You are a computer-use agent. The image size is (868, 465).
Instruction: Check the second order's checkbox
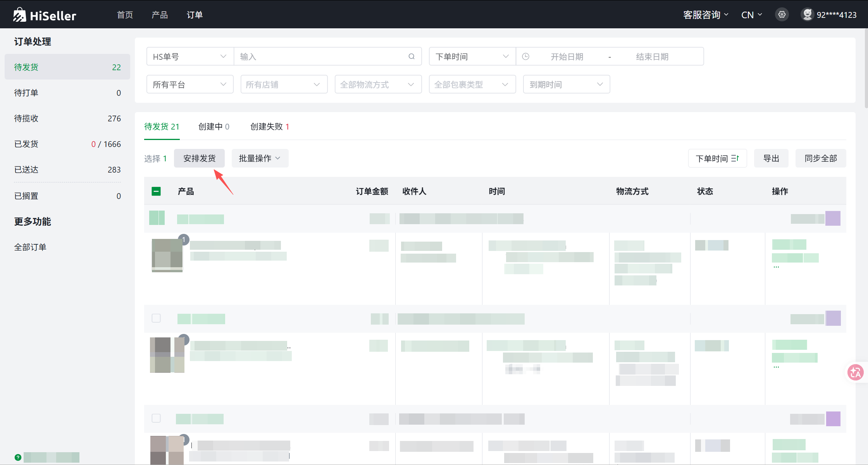(156, 318)
